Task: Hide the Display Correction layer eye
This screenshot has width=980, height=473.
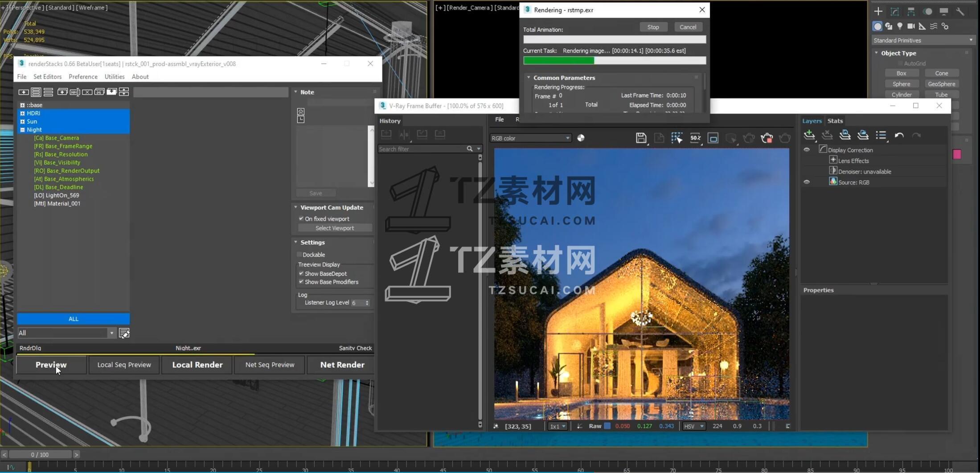Action: (x=807, y=150)
